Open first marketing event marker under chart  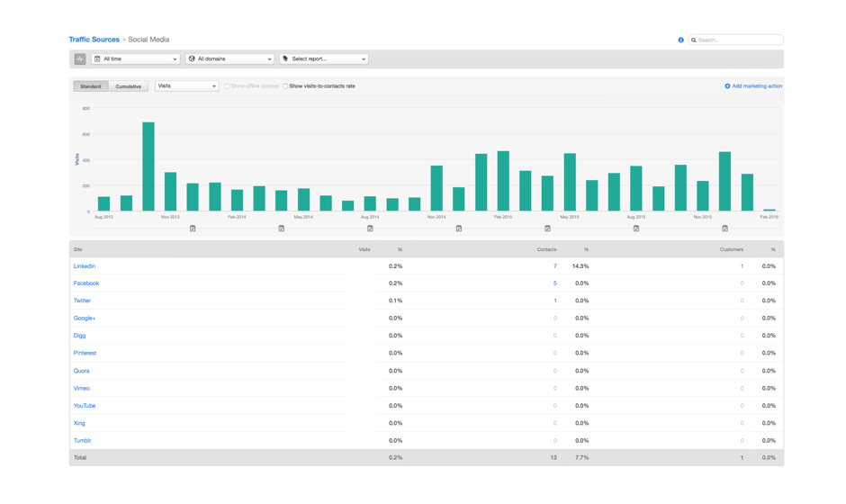click(193, 229)
